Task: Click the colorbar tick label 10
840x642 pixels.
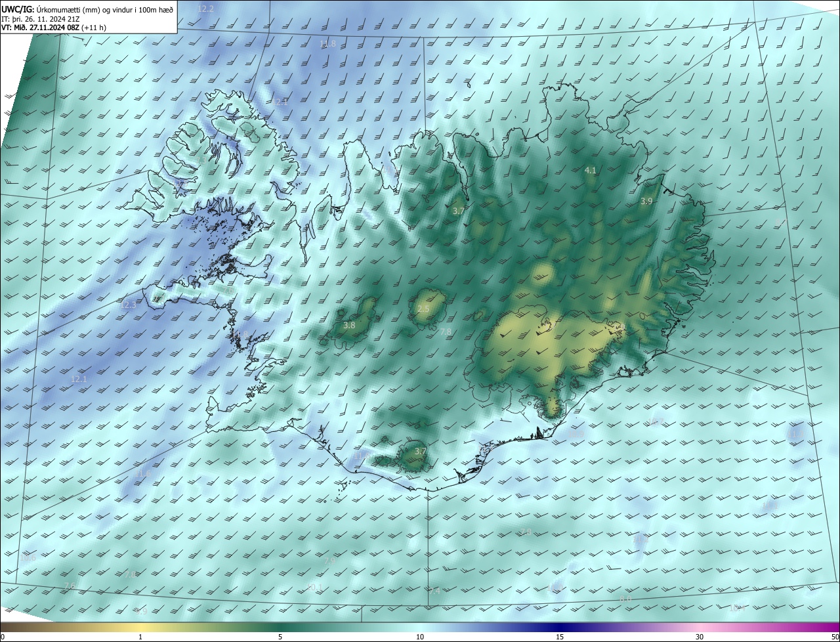Action: [x=420, y=637]
